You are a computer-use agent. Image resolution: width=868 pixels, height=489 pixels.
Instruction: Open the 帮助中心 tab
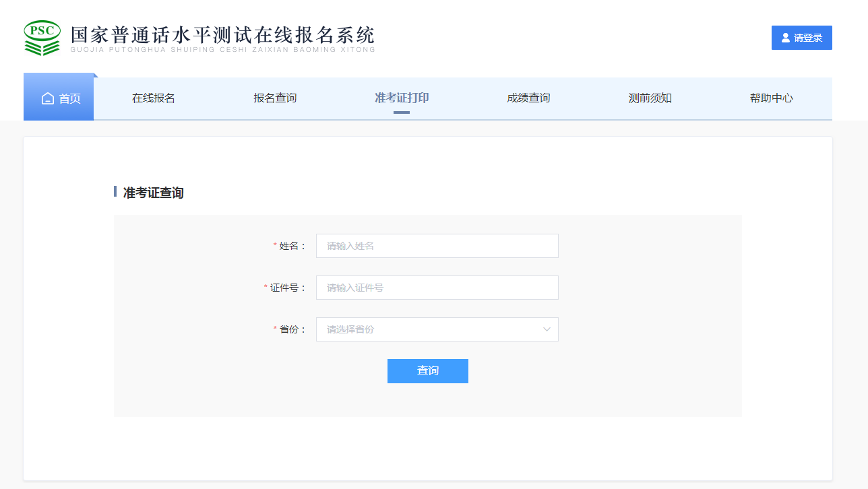tap(771, 98)
